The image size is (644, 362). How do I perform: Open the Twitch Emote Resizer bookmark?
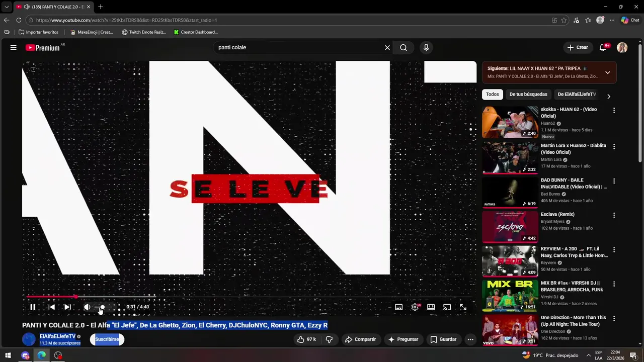(144, 32)
